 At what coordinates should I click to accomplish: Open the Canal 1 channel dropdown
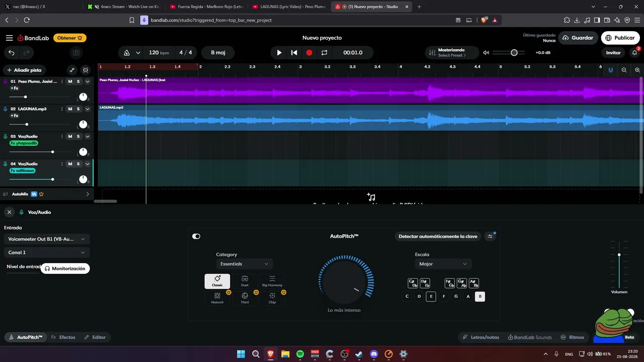coord(47,252)
